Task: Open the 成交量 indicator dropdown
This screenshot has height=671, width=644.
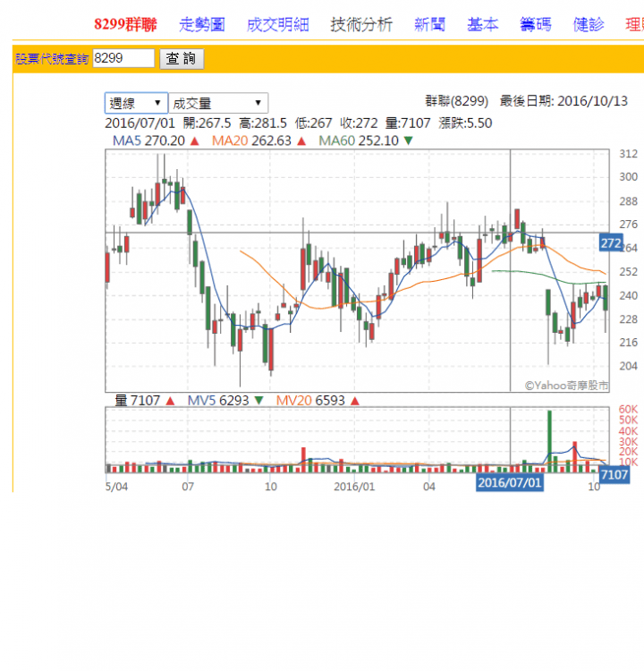Action: pos(218,103)
